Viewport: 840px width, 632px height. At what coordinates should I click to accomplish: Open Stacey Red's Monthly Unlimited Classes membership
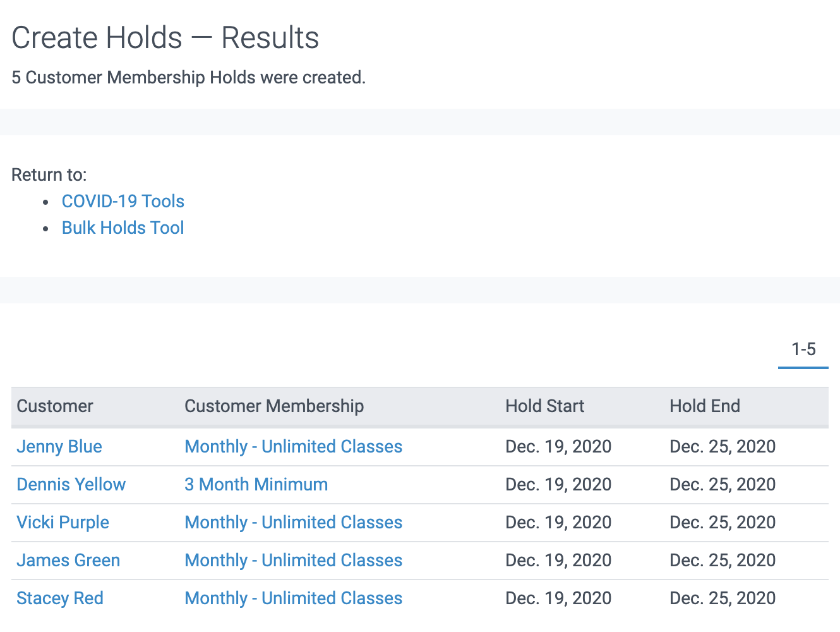(293, 599)
